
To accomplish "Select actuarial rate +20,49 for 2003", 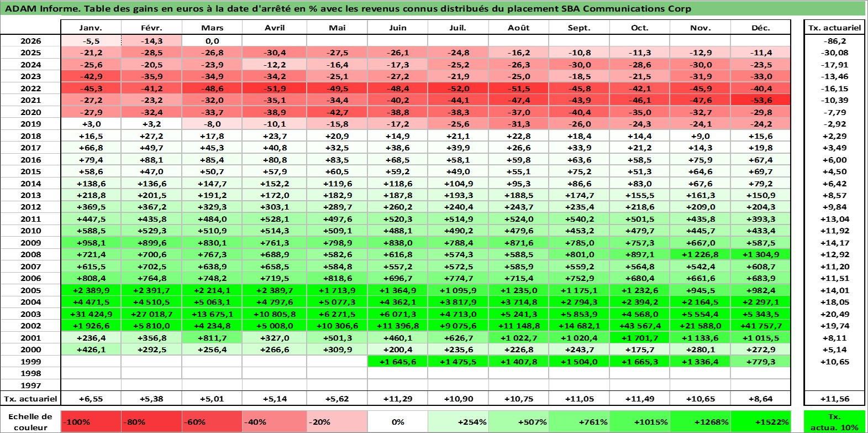I will (x=835, y=314).
